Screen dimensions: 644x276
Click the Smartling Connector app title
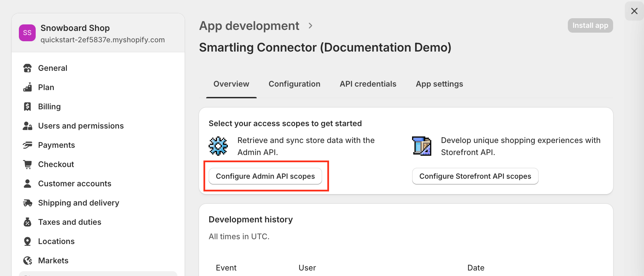[325, 47]
